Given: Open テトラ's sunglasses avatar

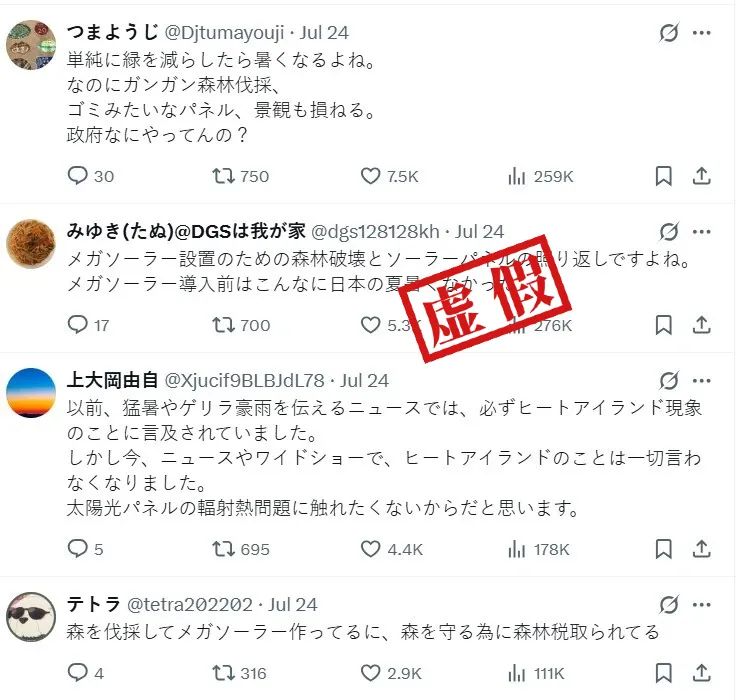Looking at the screenshot, I should [31, 616].
